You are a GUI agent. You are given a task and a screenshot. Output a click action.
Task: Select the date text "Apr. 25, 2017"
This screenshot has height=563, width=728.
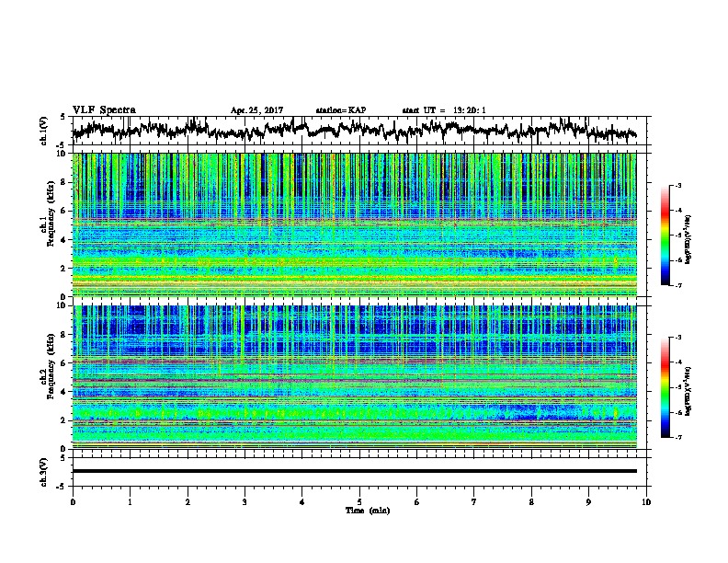tap(256, 110)
